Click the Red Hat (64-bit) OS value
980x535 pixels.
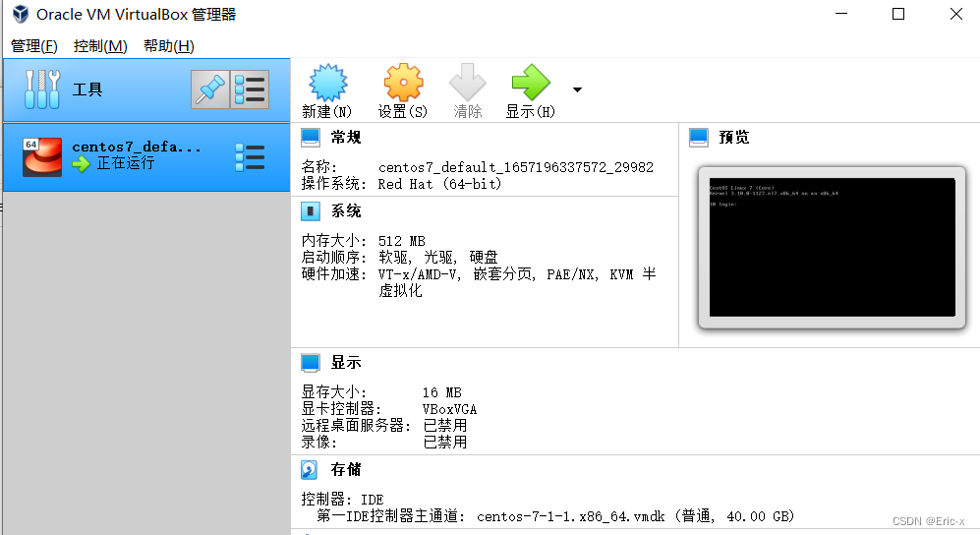(x=439, y=184)
